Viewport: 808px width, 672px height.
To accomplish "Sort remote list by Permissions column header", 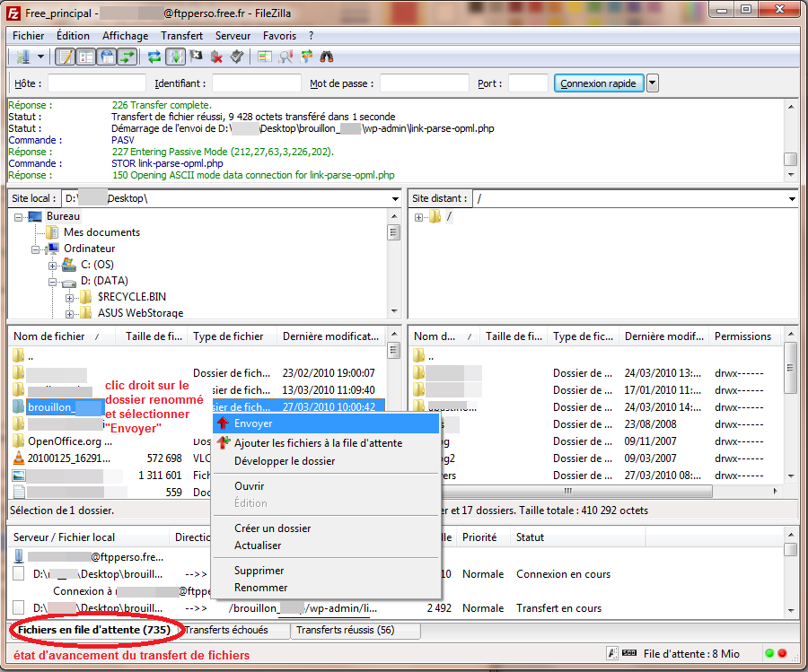I will click(x=743, y=336).
